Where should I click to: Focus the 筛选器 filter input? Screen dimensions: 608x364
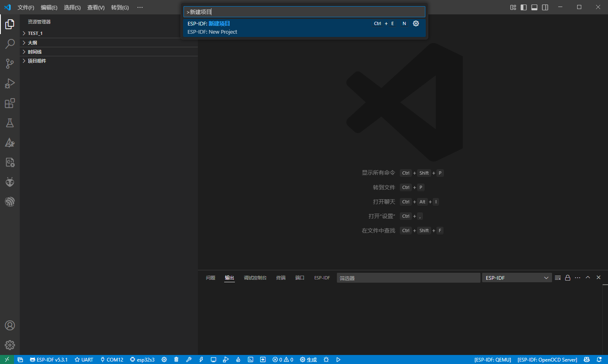pyautogui.click(x=408, y=278)
